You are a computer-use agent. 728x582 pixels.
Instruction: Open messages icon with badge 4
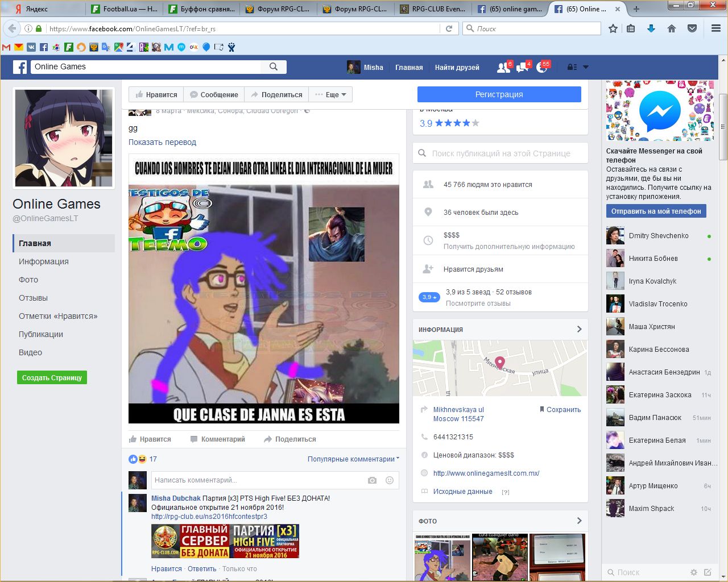tap(523, 67)
